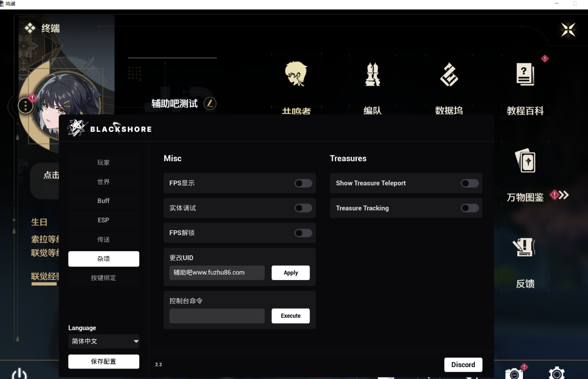Open the 共鸣者 character icon
Screen dimensions: 588x379
(296, 75)
